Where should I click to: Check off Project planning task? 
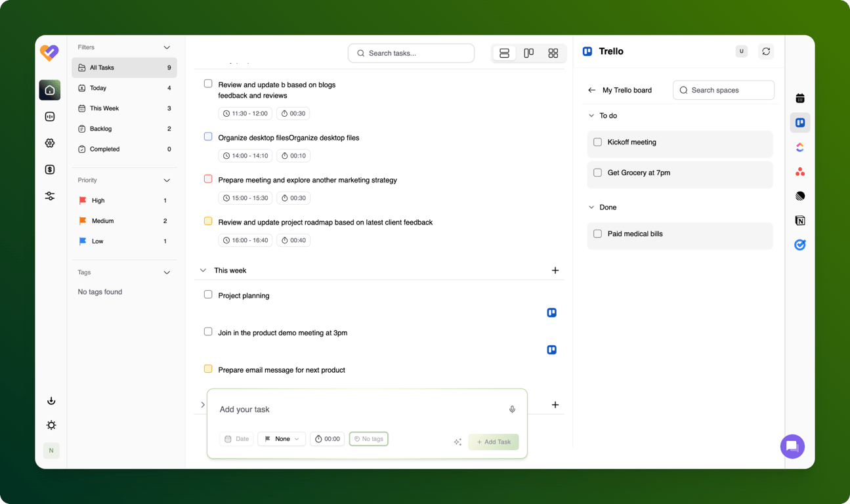click(x=208, y=295)
